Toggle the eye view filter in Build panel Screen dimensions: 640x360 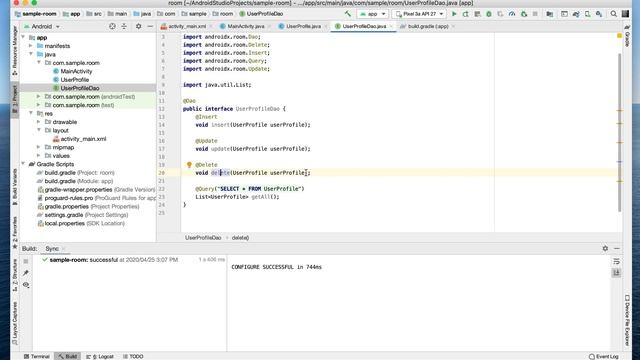click(x=26, y=284)
